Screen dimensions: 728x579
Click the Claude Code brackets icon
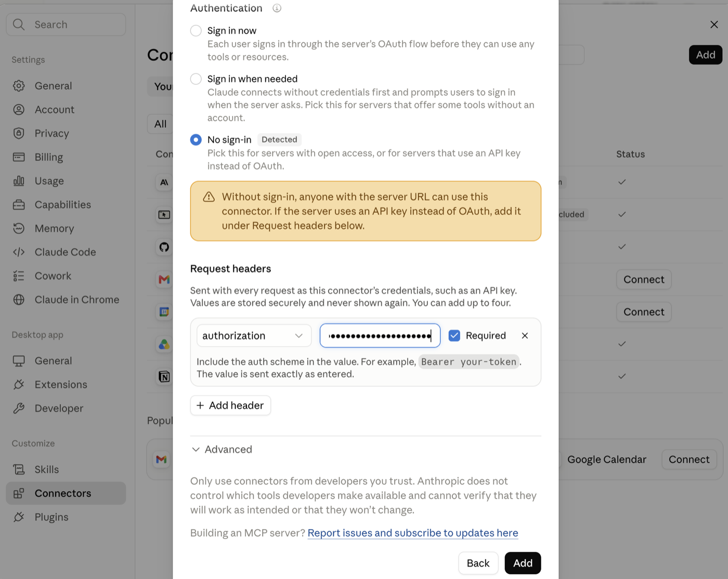pos(19,252)
